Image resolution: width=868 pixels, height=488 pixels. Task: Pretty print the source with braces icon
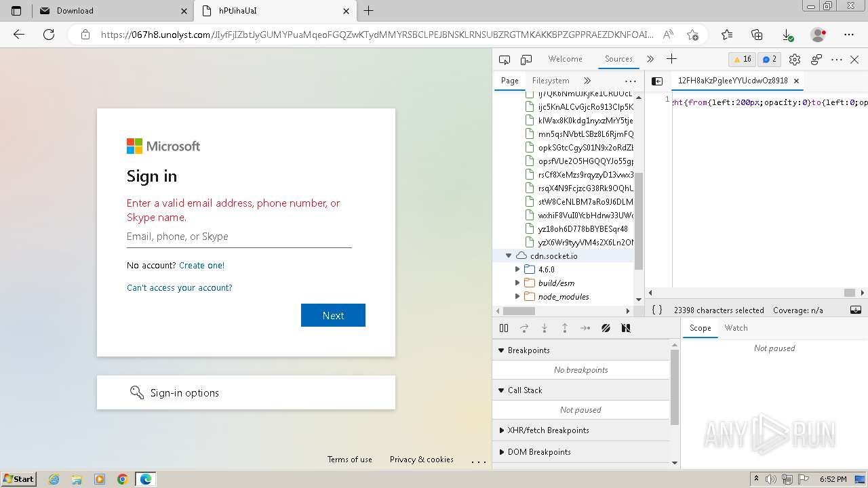tap(657, 310)
